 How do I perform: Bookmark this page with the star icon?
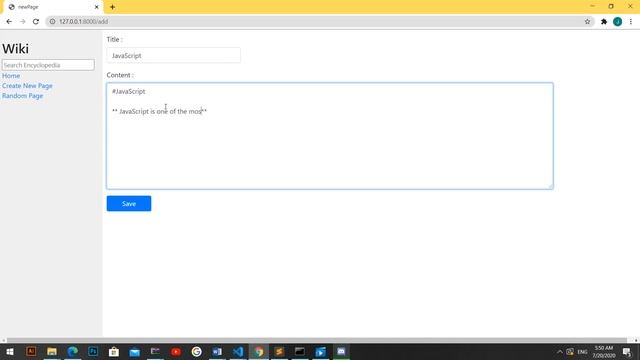[x=587, y=22]
